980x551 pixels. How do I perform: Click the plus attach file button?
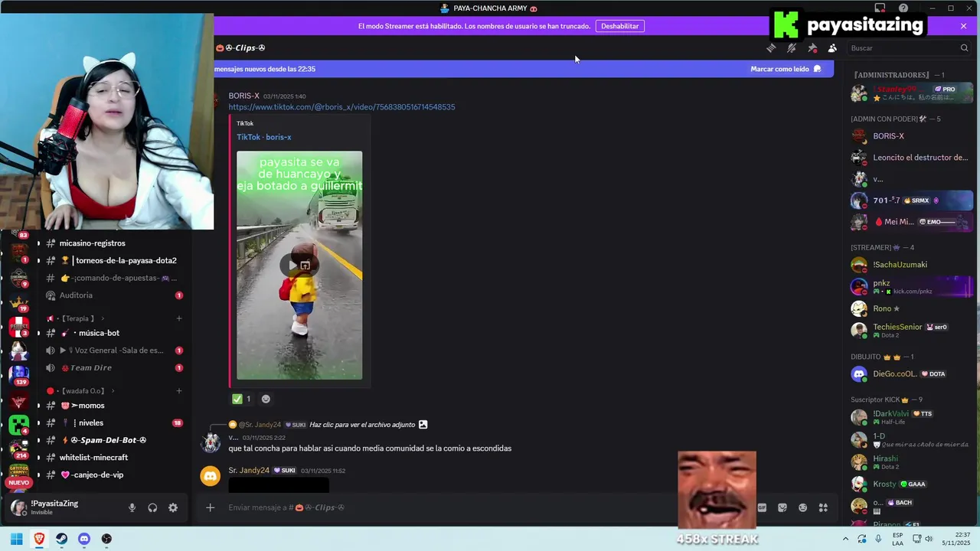pos(210,507)
